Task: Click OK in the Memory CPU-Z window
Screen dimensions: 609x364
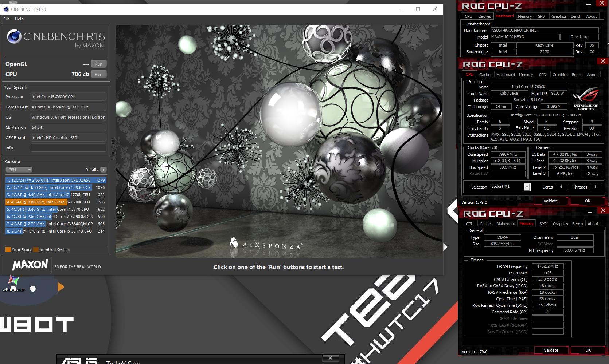Action: click(x=588, y=350)
